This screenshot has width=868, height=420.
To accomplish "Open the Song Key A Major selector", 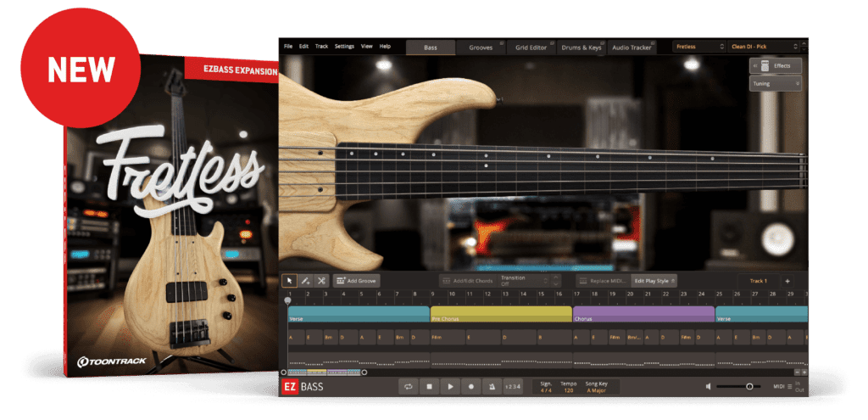I will pyautogui.click(x=596, y=390).
